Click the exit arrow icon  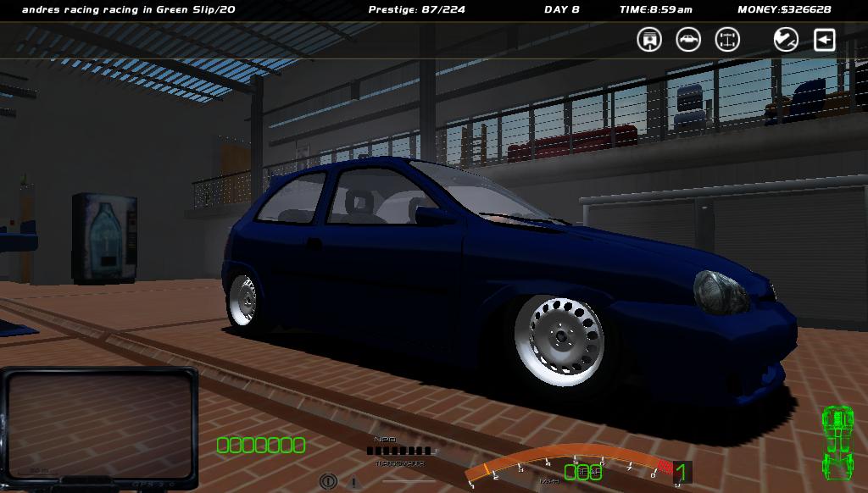pyautogui.click(x=825, y=40)
